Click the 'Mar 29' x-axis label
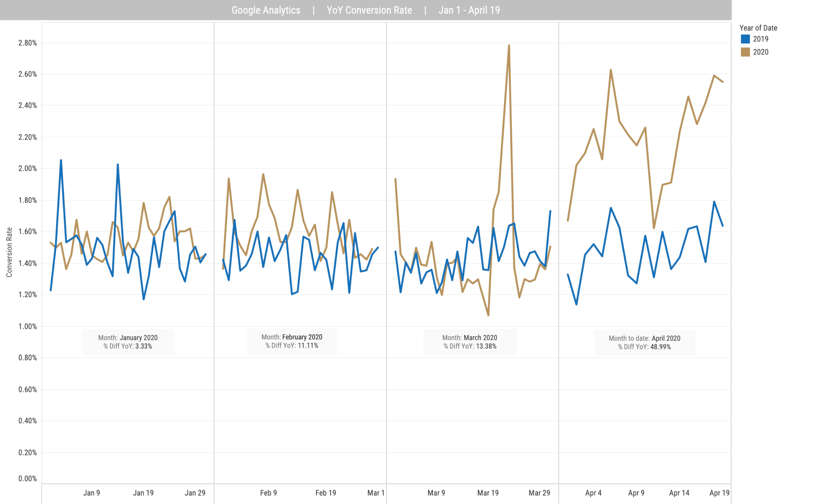830x504 pixels. click(x=539, y=493)
